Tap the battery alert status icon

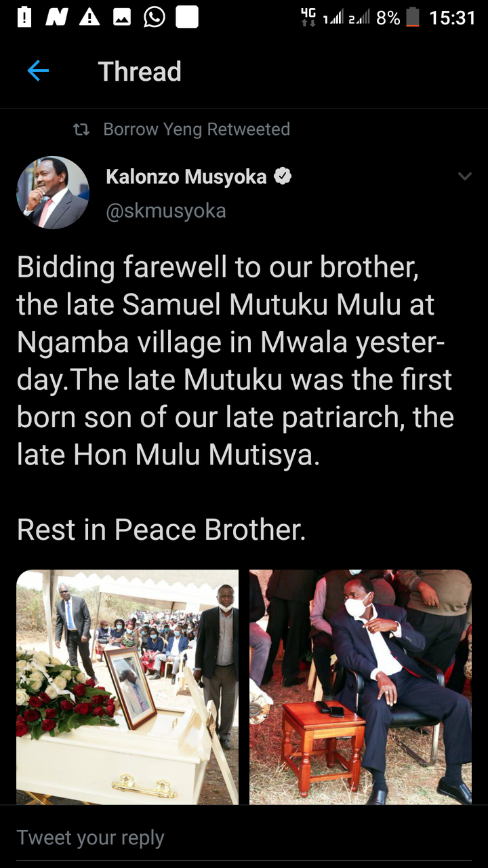tap(24, 17)
